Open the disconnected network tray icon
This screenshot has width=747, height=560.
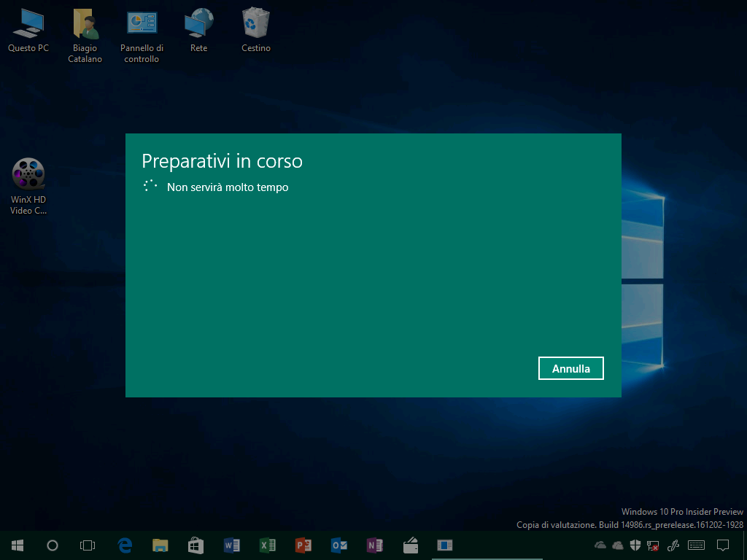(x=653, y=545)
